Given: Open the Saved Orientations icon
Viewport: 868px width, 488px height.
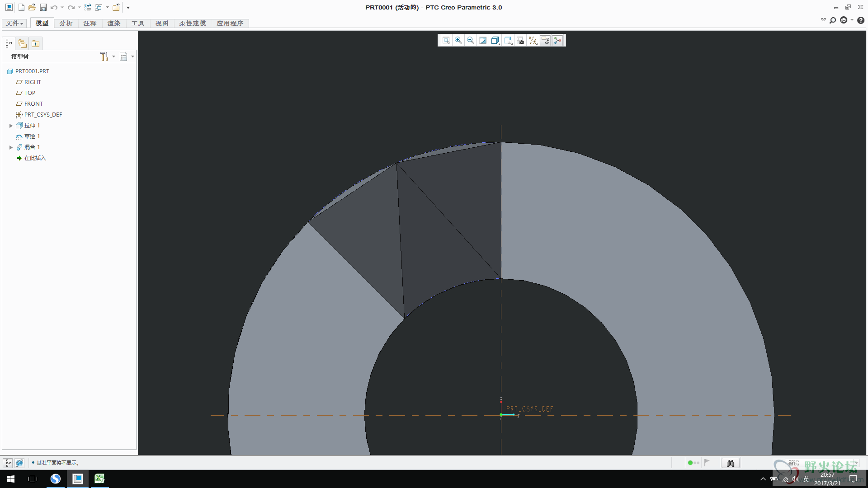Looking at the screenshot, I should coord(508,40).
